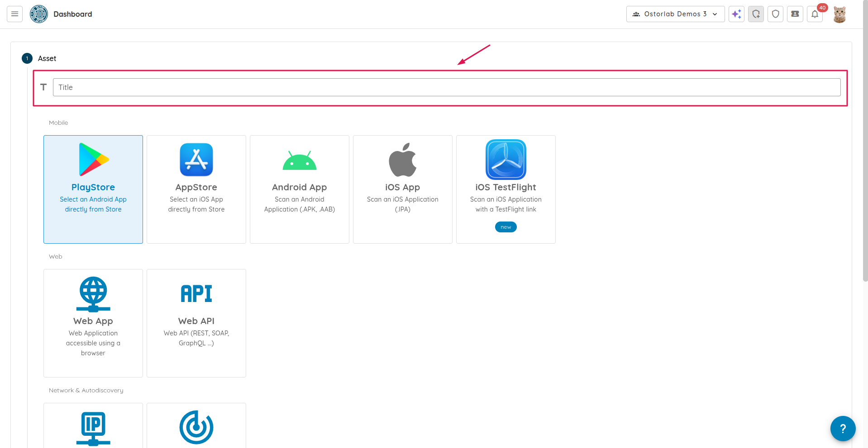Screen dimensions: 868x448
Task: Choose the Android App asset type
Action: pos(300,189)
